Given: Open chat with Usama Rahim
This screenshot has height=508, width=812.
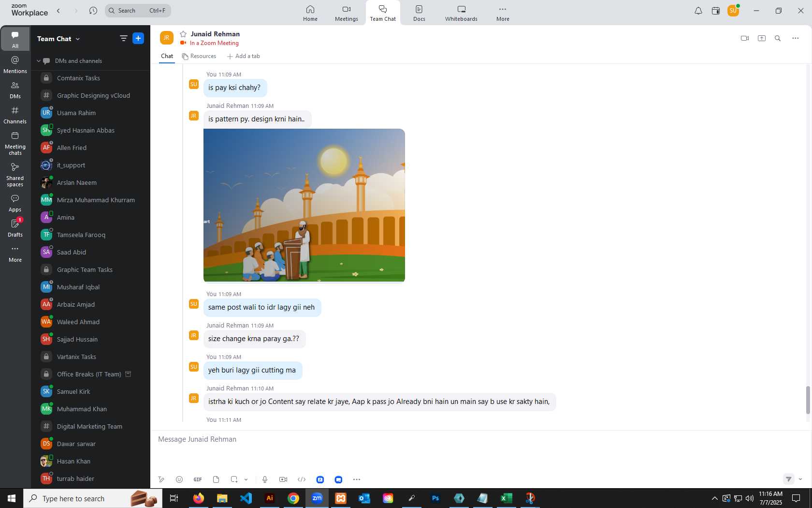Looking at the screenshot, I should (91, 113).
